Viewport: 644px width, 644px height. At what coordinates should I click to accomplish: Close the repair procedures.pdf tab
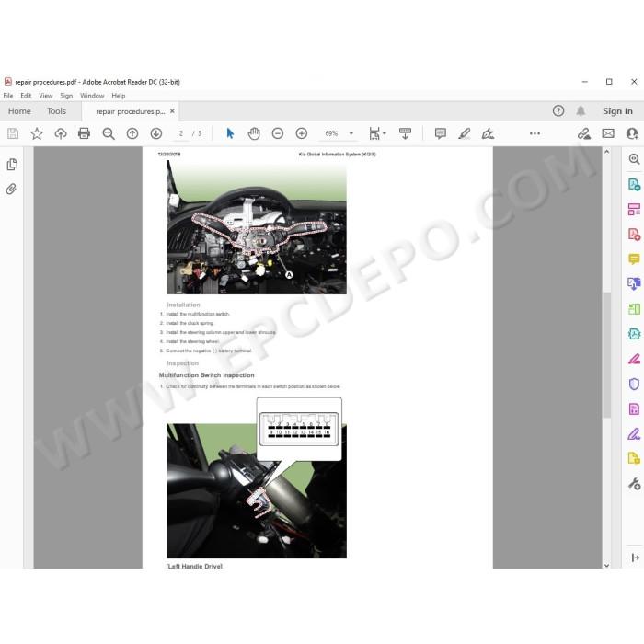click(172, 111)
